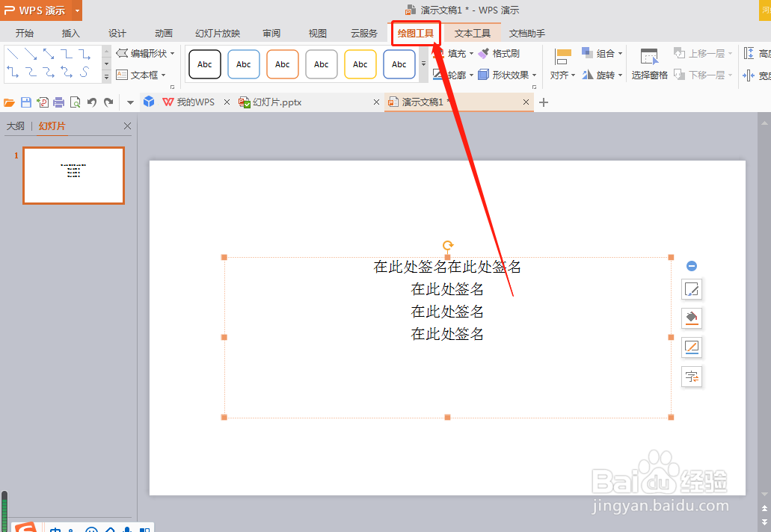This screenshot has width=771, height=532.
Task: Click the floating 字 text direction icon
Action: (x=691, y=377)
